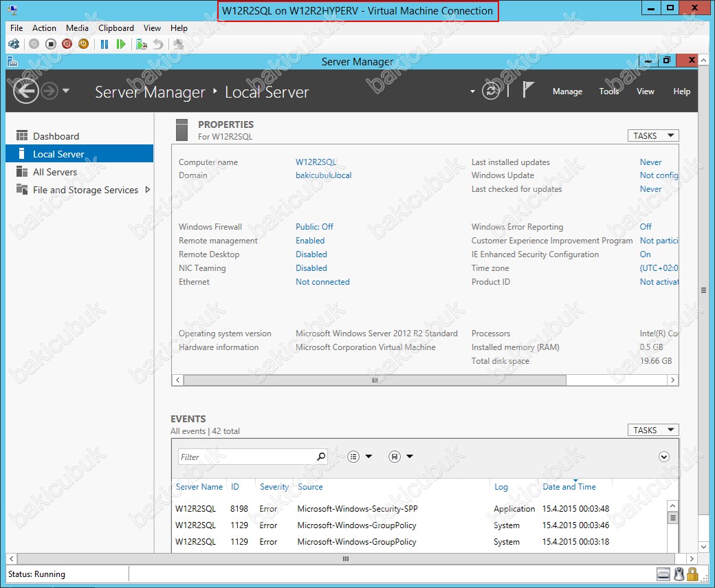Viewport: 715px width, 588px height.
Task: Turn off the VM with stop-square icon
Action: pyautogui.click(x=51, y=44)
